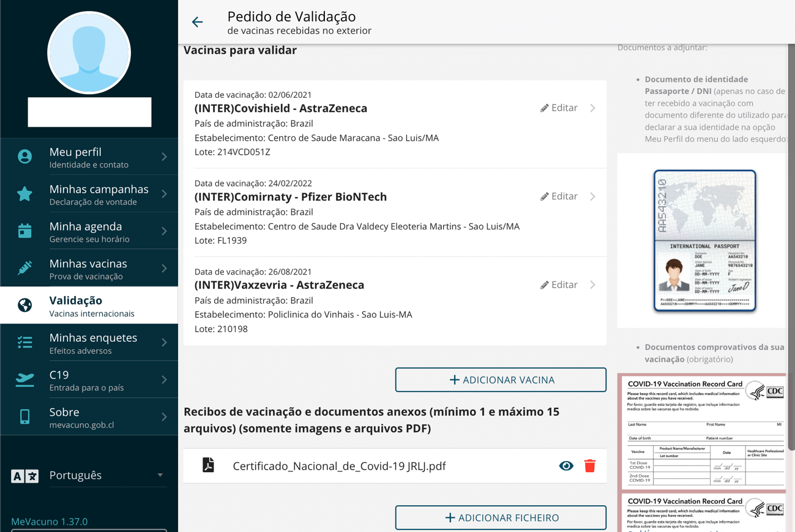Click Editar for Covishield vaccine

click(559, 108)
